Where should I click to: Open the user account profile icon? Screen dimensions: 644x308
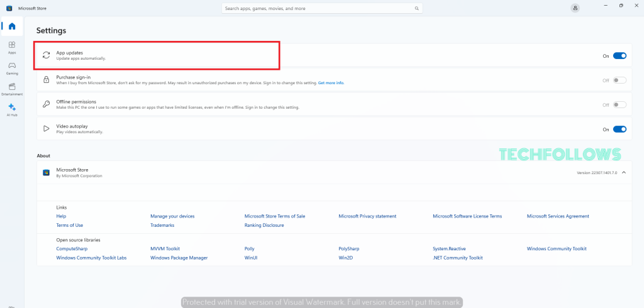575,8
